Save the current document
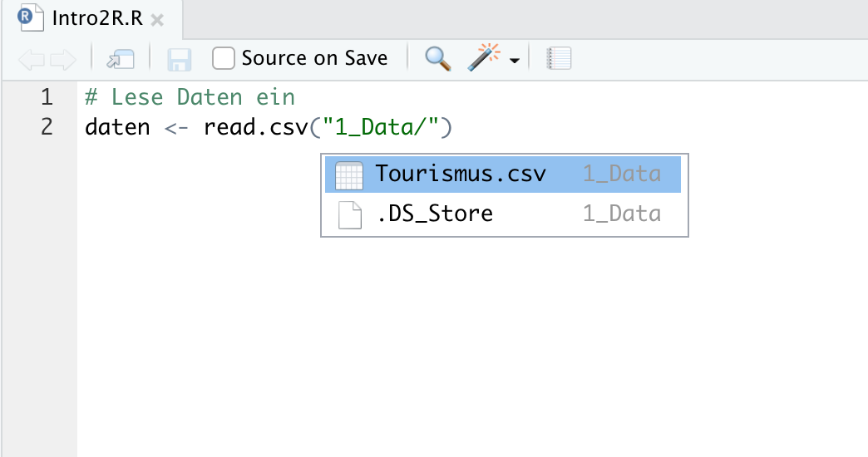 point(179,59)
